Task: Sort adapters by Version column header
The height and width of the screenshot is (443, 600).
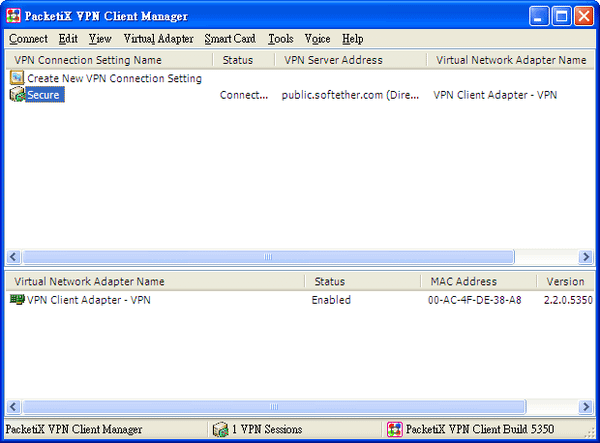Action: [x=565, y=282]
